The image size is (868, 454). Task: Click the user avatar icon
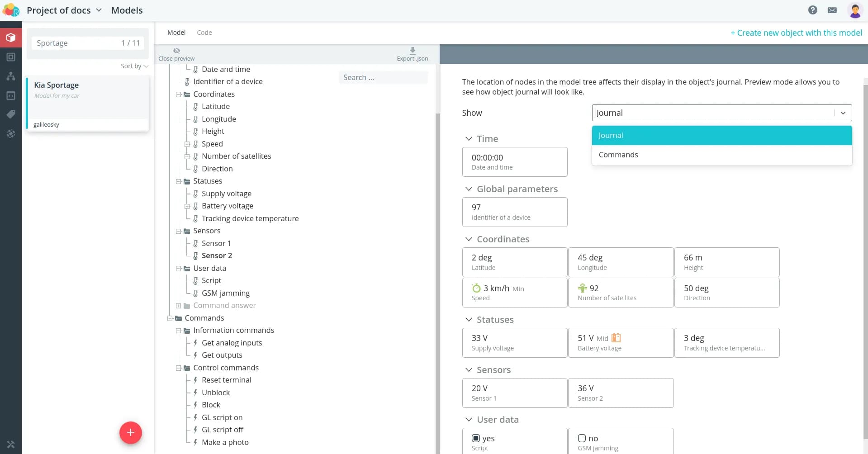pos(854,10)
